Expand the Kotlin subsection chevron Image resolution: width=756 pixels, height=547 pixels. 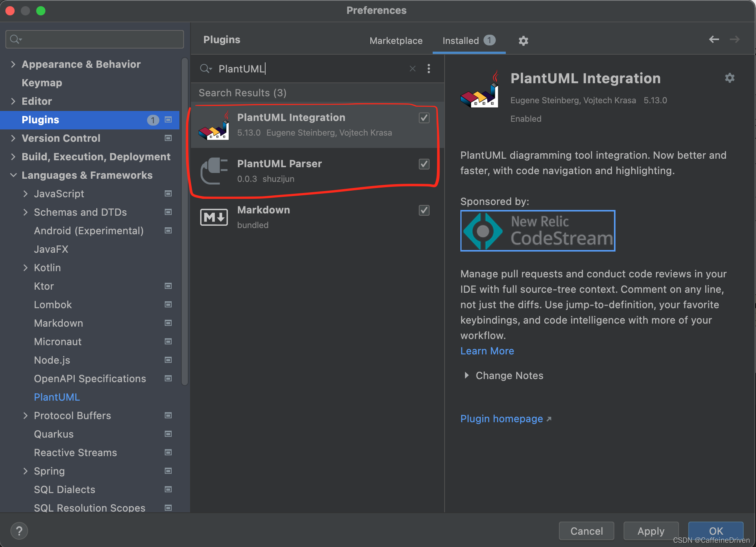point(25,268)
